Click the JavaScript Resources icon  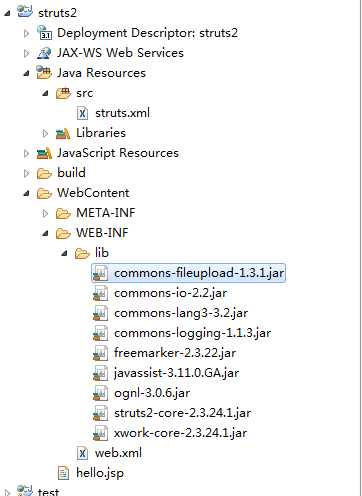(x=44, y=153)
